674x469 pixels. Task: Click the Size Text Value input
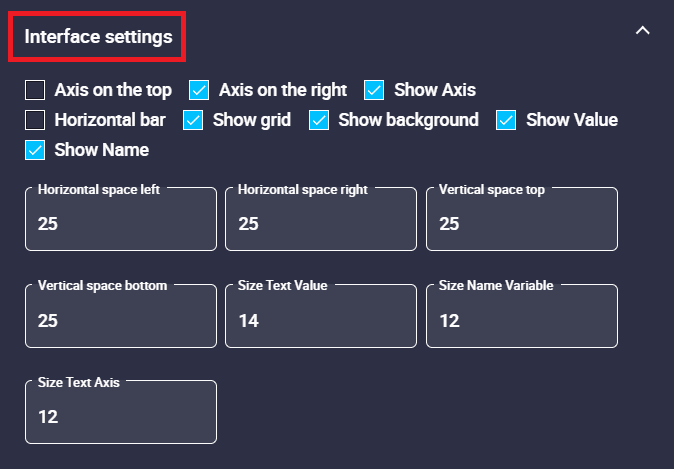[321, 320]
